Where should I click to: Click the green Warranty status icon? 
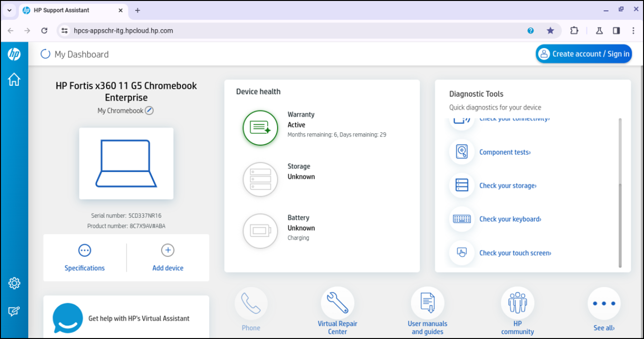pyautogui.click(x=260, y=128)
